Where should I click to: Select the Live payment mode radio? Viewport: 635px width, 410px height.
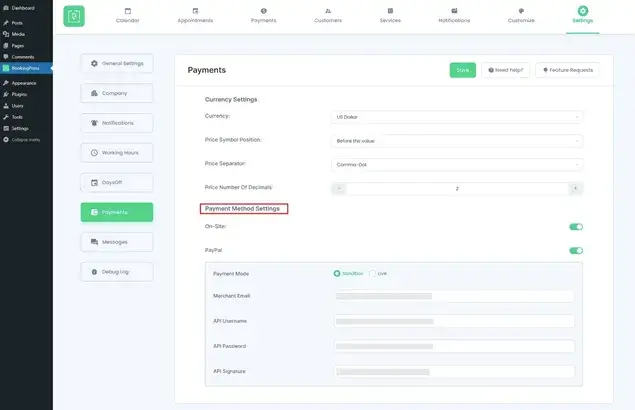click(x=372, y=273)
